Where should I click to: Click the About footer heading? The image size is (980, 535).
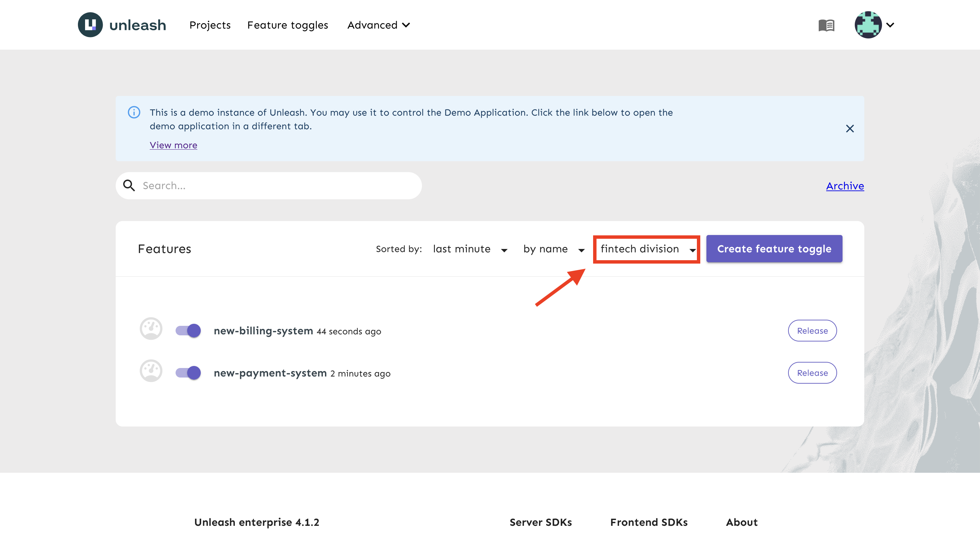pyautogui.click(x=741, y=522)
